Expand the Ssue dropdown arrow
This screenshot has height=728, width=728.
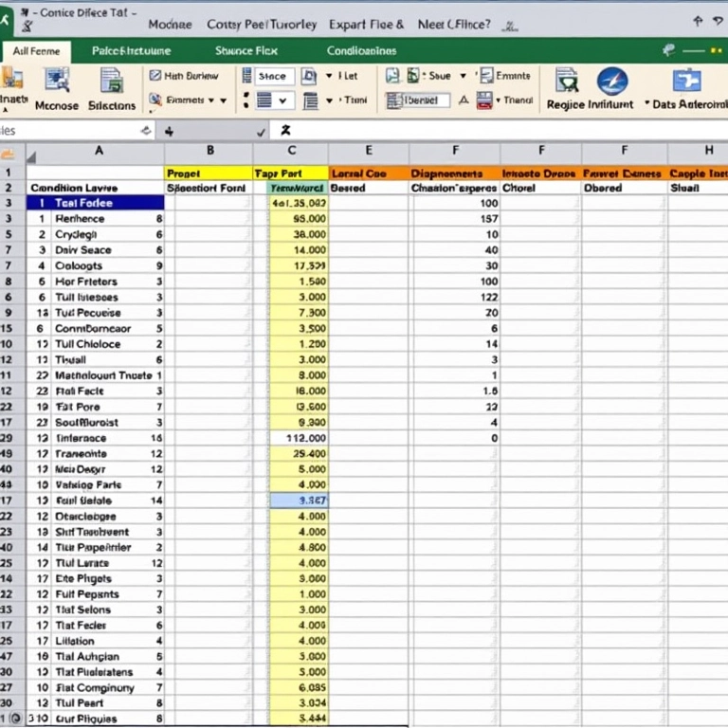tap(464, 76)
